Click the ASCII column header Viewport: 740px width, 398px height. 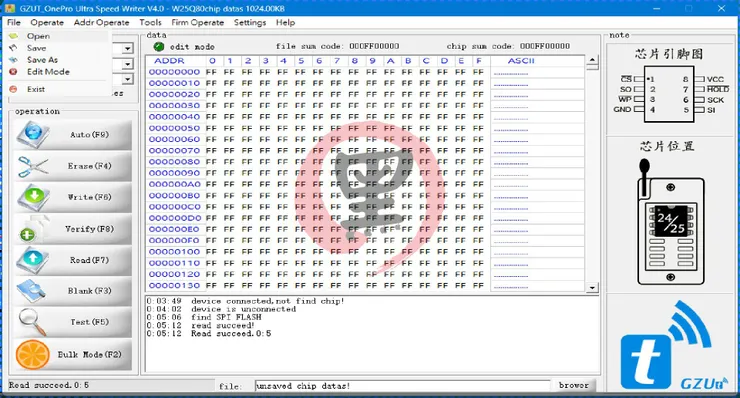[x=521, y=61]
